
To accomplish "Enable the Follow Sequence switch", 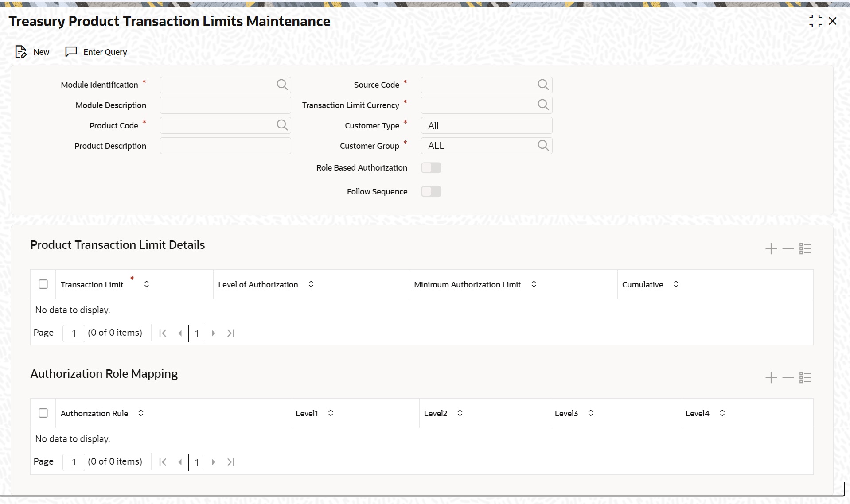I will (x=430, y=191).
